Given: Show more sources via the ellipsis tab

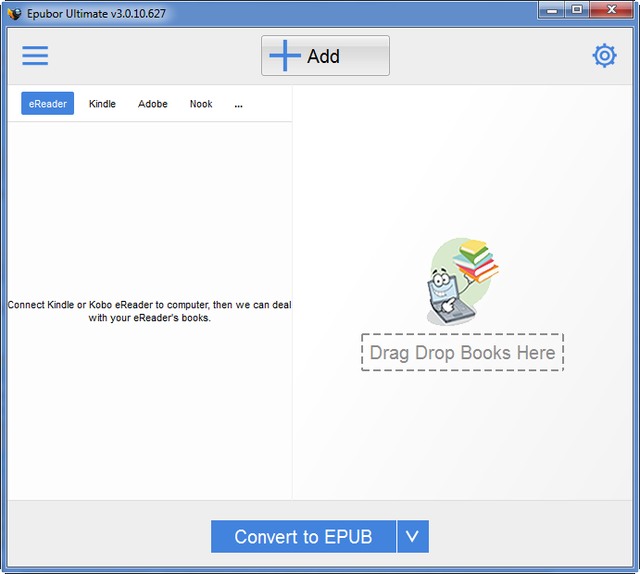Looking at the screenshot, I should [x=238, y=104].
